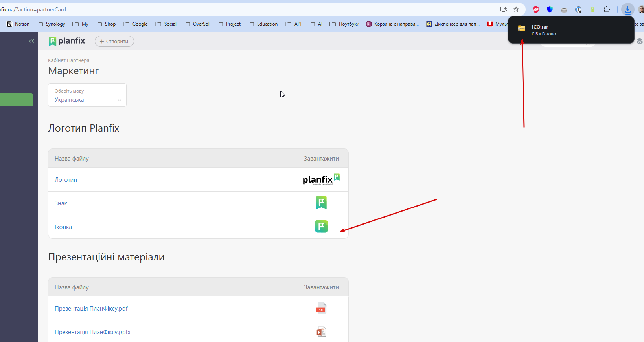Open the Social bookmarks folder
Image resolution: width=644 pixels, height=342 pixels.
tap(166, 24)
